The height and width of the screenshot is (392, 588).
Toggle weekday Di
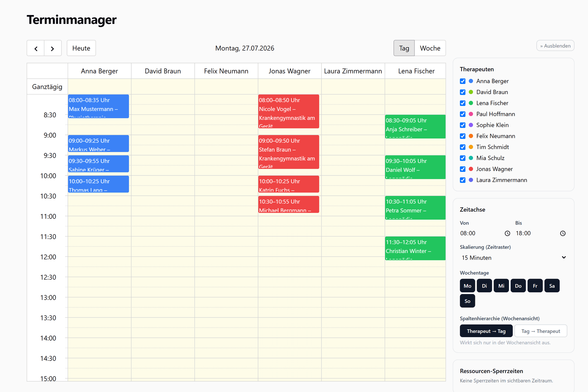(484, 286)
